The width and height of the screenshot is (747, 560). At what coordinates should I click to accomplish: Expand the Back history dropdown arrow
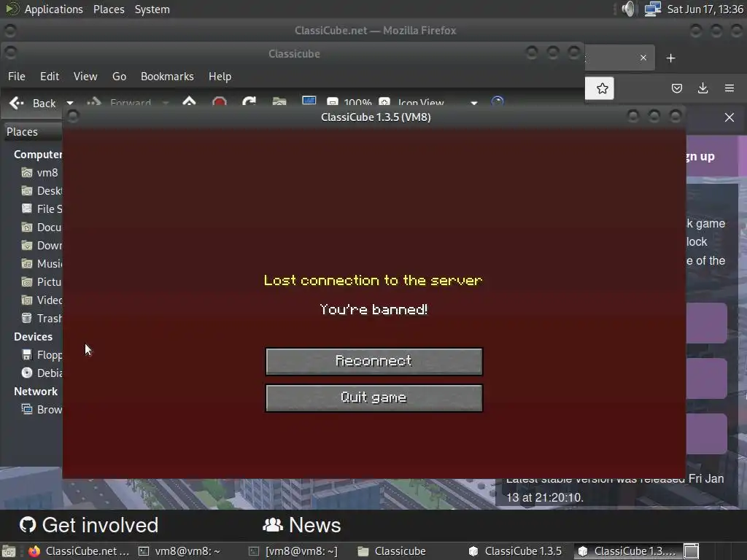(70, 103)
